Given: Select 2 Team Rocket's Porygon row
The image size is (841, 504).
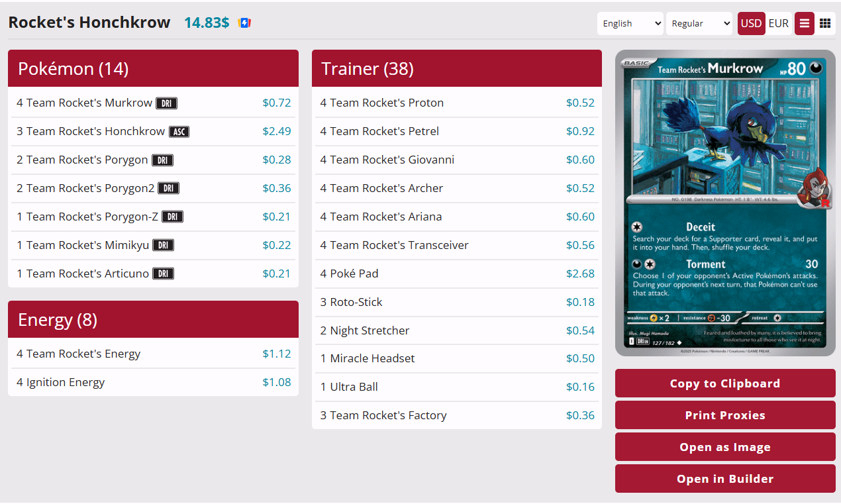Looking at the screenshot, I should [x=154, y=160].
